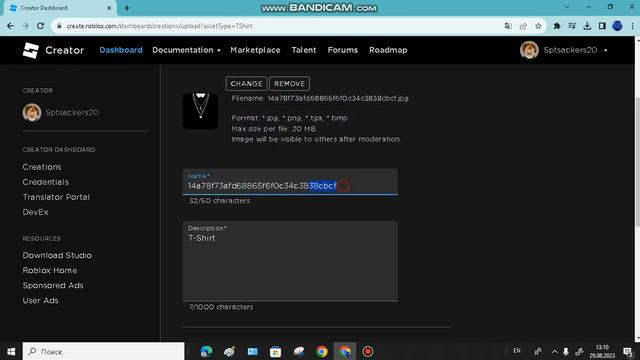Click the Creator title text in the header
Screen dimensions: 640x360
click(x=64, y=50)
